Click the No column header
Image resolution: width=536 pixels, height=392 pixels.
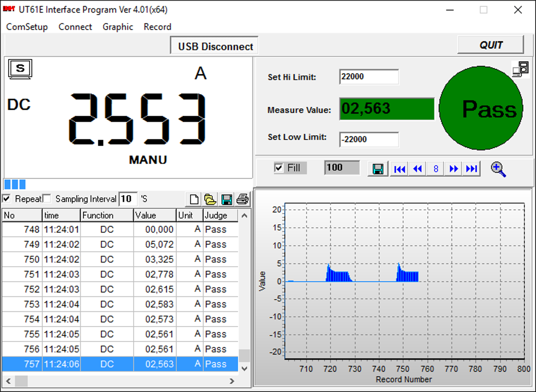(x=22, y=215)
